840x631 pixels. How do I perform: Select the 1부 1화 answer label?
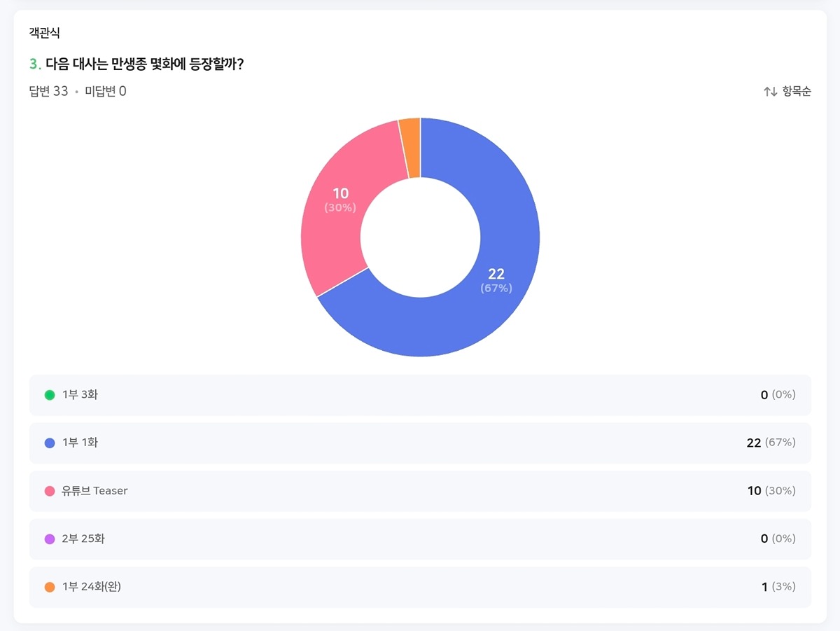click(80, 443)
